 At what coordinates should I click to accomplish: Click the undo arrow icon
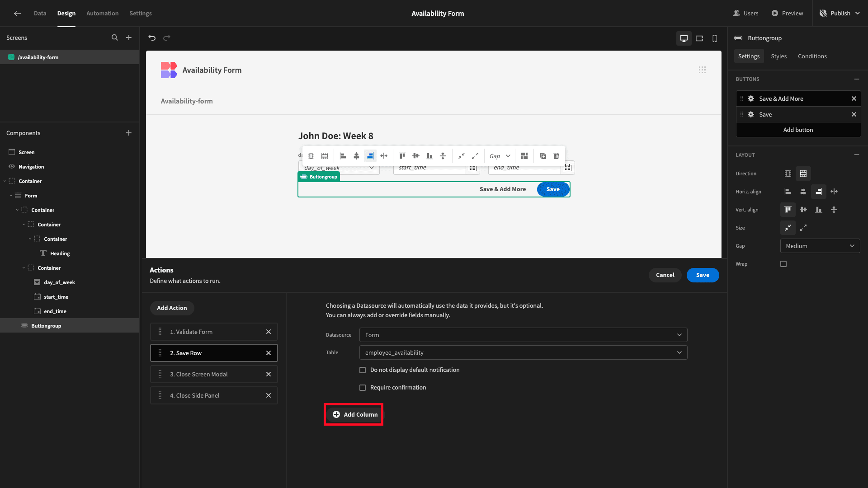pyautogui.click(x=152, y=38)
